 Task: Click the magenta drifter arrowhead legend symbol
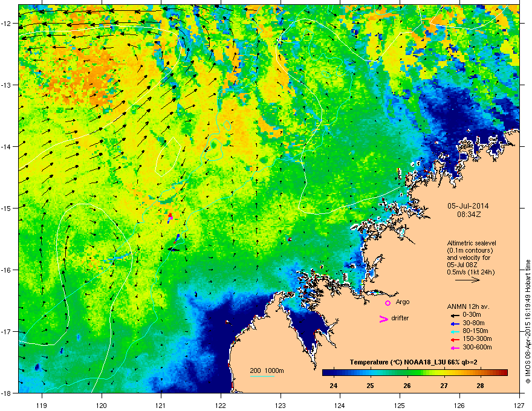383,319
